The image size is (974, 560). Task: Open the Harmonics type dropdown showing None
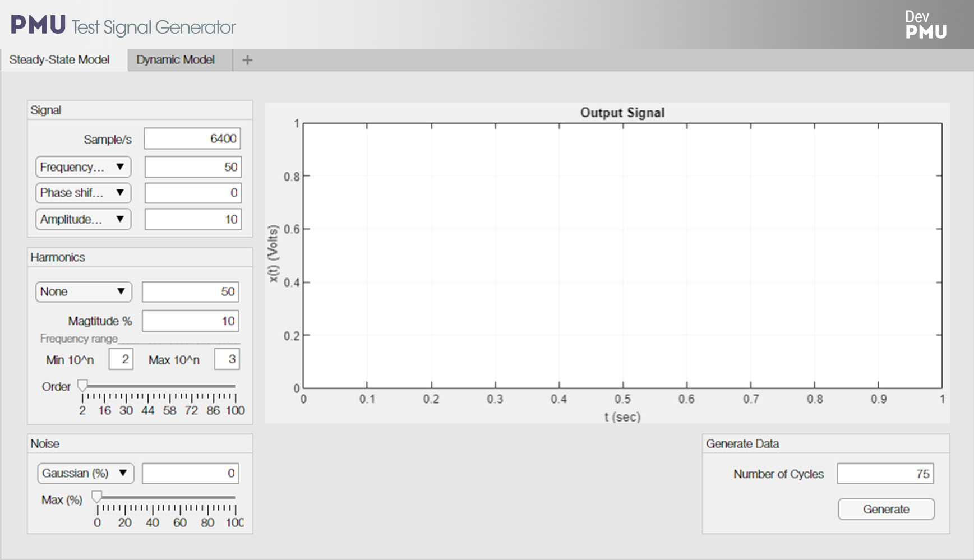point(82,291)
